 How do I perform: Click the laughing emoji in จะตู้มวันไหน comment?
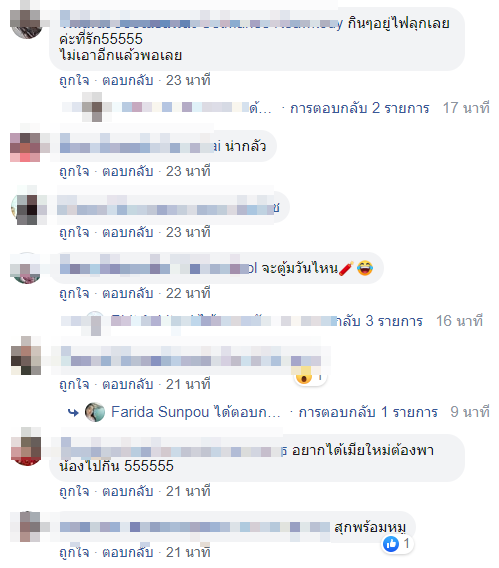tap(365, 268)
